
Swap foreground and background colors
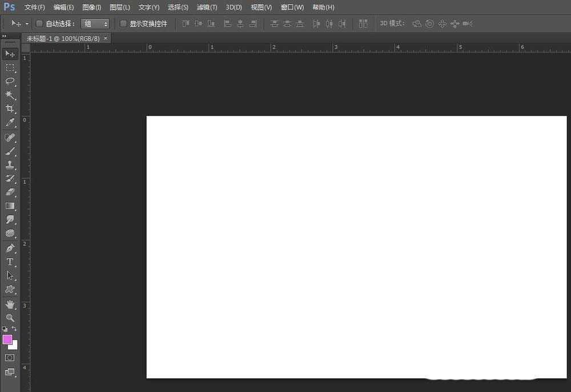[14, 329]
